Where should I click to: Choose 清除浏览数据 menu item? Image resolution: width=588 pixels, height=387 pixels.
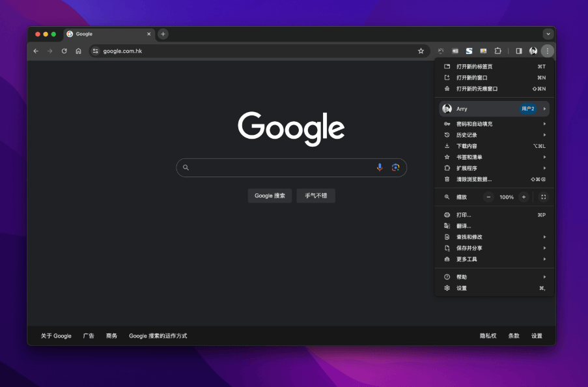pos(494,179)
